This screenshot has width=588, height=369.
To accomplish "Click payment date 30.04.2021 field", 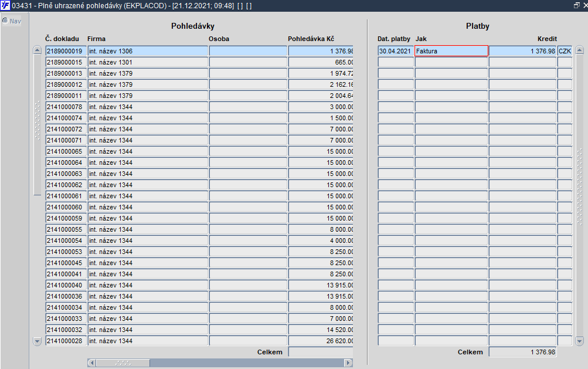I will pyautogui.click(x=396, y=51).
